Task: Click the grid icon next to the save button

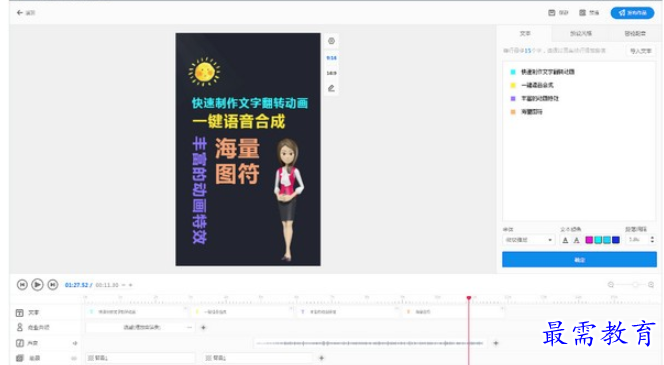Action: coord(582,13)
